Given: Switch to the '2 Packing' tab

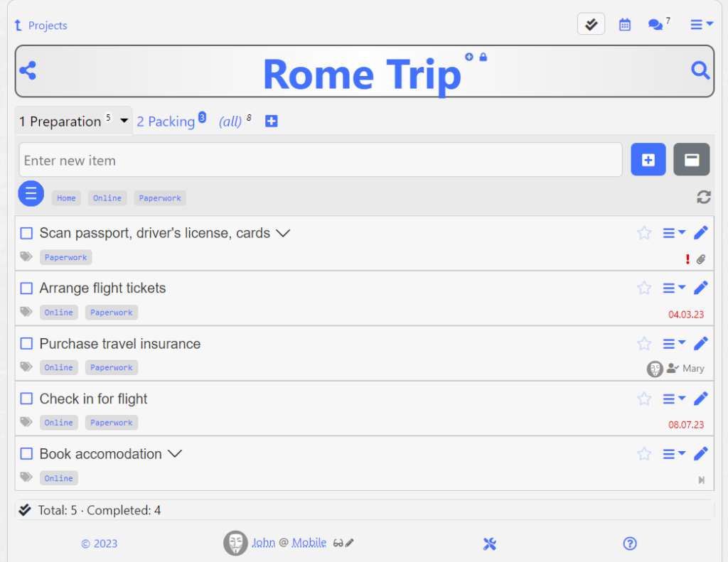Looking at the screenshot, I should click(166, 121).
